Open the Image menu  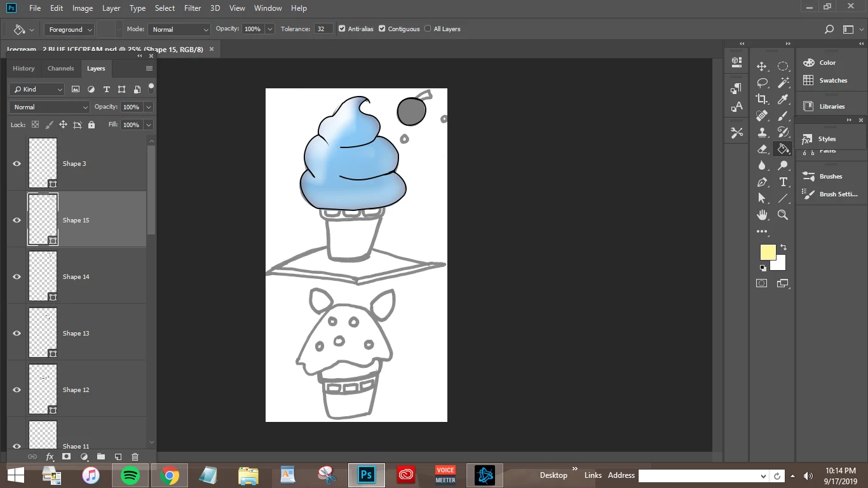point(83,8)
